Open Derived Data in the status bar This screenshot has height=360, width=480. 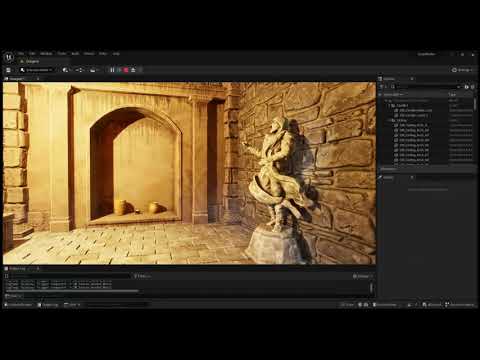click(x=385, y=305)
